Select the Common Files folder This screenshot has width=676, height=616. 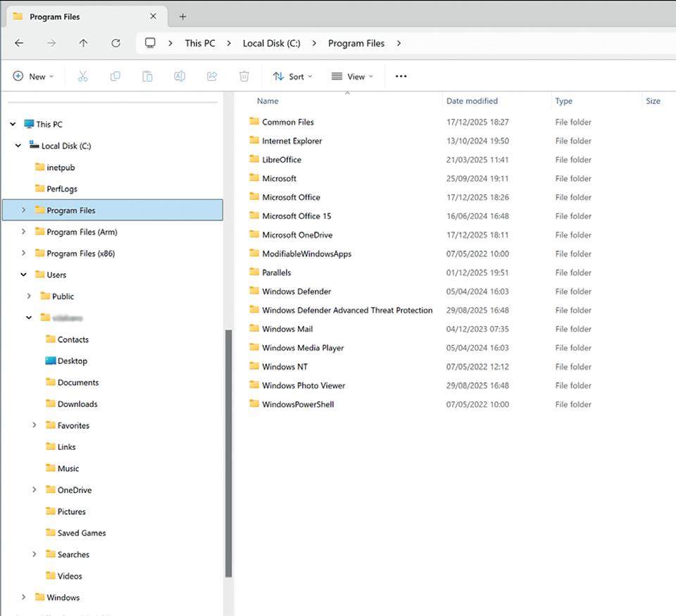(x=282, y=122)
